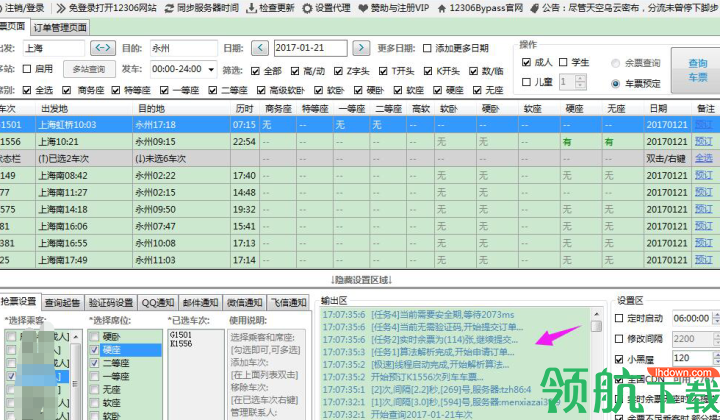Image resolution: width=720 pixels, height=420 pixels.
Task: Select K1556 in selected trains list
Action: 180,343
